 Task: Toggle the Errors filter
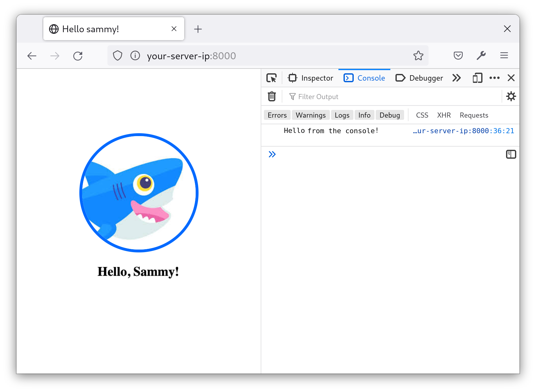[x=277, y=115]
